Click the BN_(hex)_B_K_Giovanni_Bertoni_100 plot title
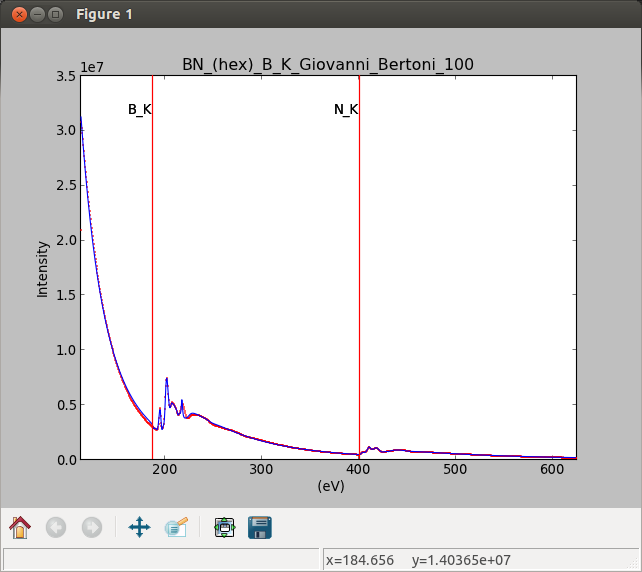The height and width of the screenshot is (572, 642). [x=327, y=64]
